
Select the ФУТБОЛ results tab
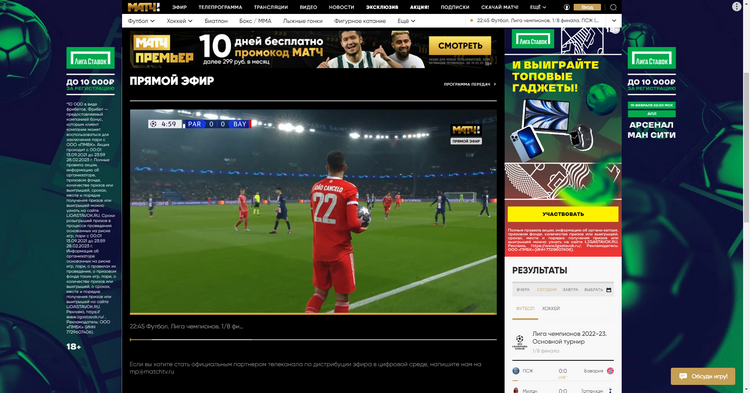pos(525,308)
